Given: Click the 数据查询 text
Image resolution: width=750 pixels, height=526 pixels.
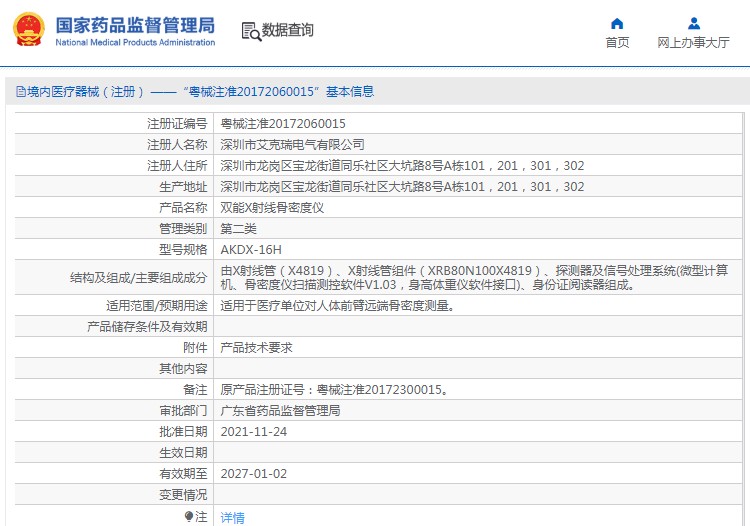Looking at the screenshot, I should pyautogui.click(x=287, y=30).
